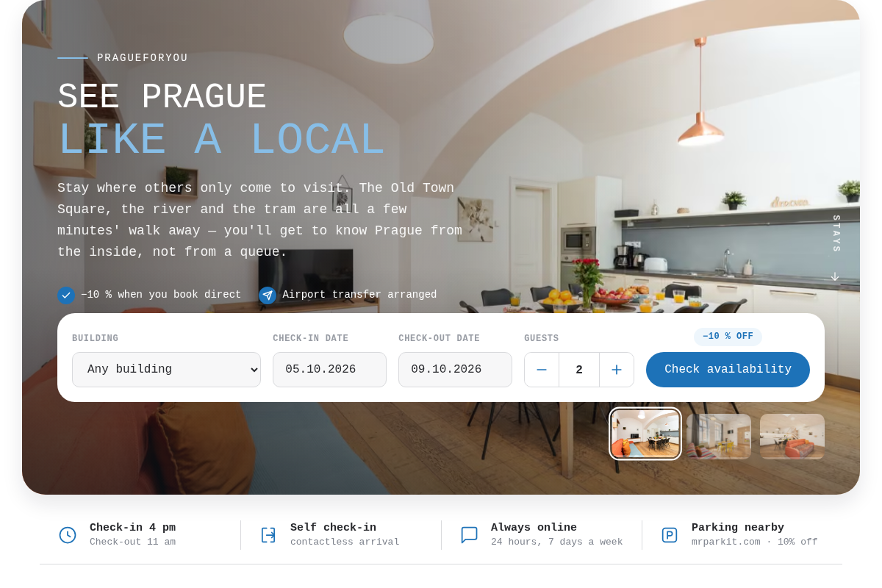
Task: Click the check-out date field 09.10.2026
Action: point(455,370)
